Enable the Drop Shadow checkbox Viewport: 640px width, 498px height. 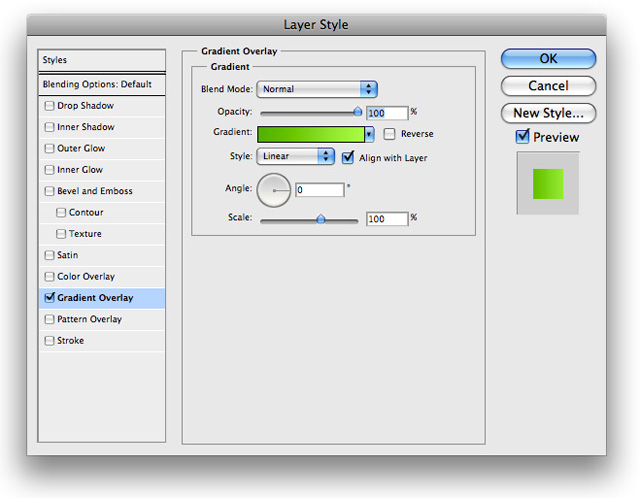click(x=49, y=106)
